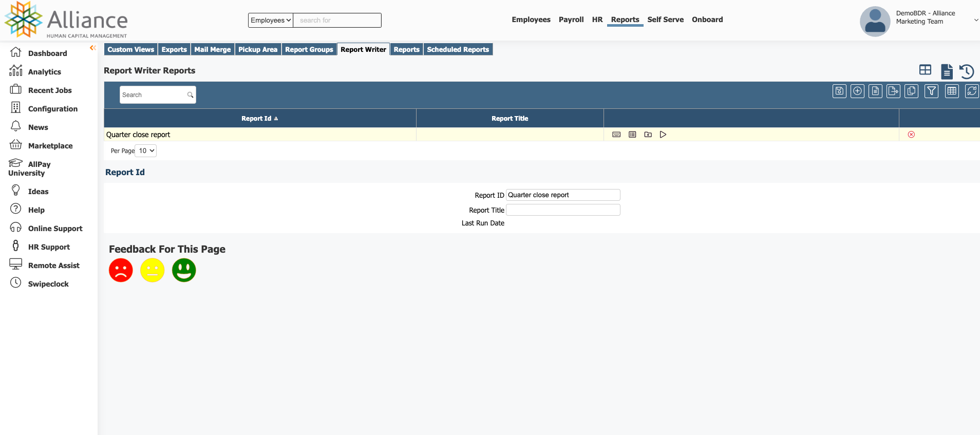This screenshot has width=980, height=435.
Task: Open the Per Page 10 dropdown
Action: click(146, 150)
